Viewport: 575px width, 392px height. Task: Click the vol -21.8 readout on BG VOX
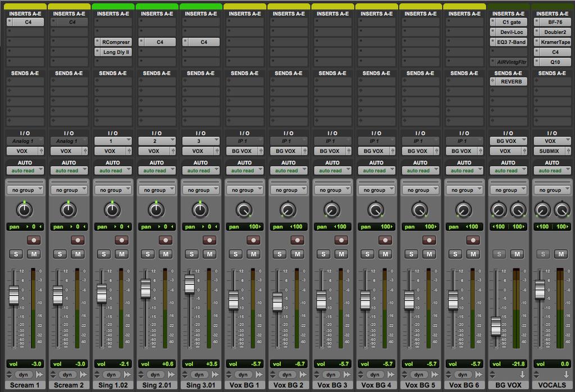[508, 364]
